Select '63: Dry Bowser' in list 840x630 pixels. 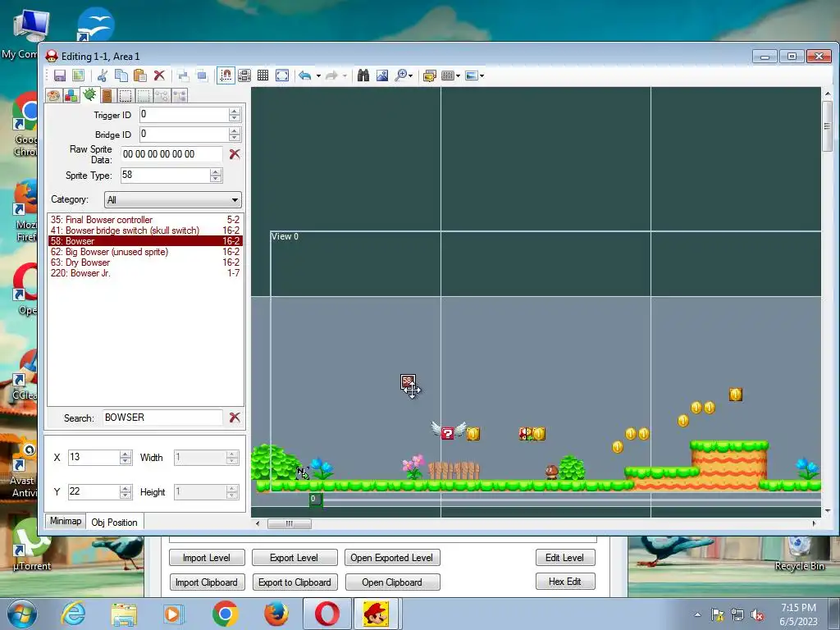tap(145, 262)
